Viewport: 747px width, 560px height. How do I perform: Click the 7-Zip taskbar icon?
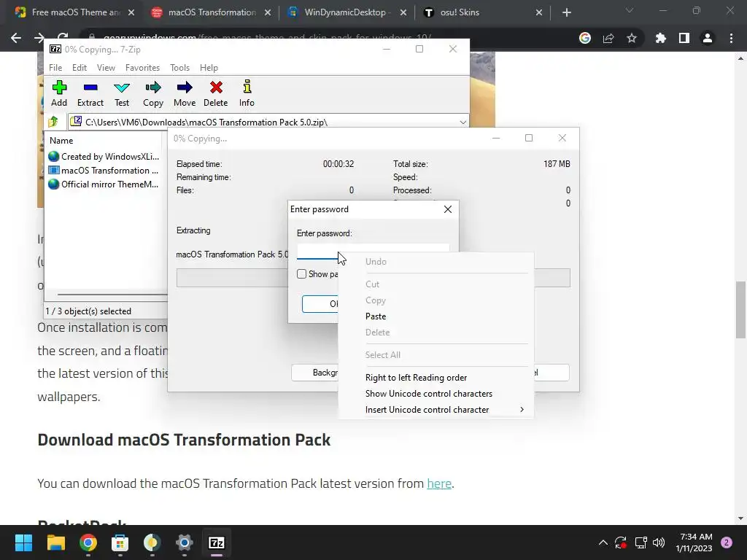click(217, 542)
